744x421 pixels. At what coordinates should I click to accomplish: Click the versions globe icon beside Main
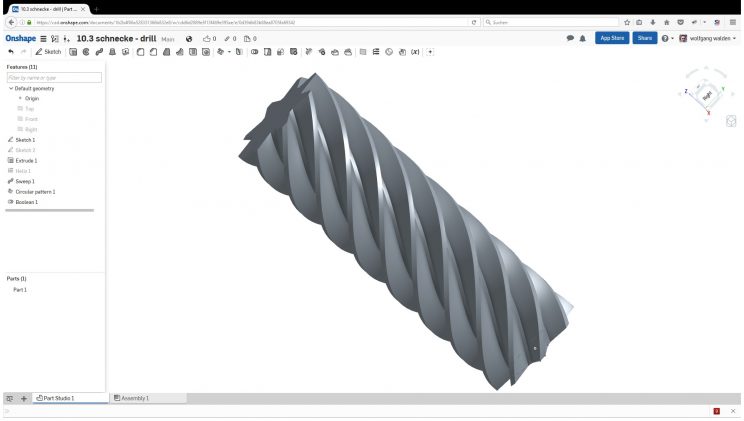click(x=188, y=38)
